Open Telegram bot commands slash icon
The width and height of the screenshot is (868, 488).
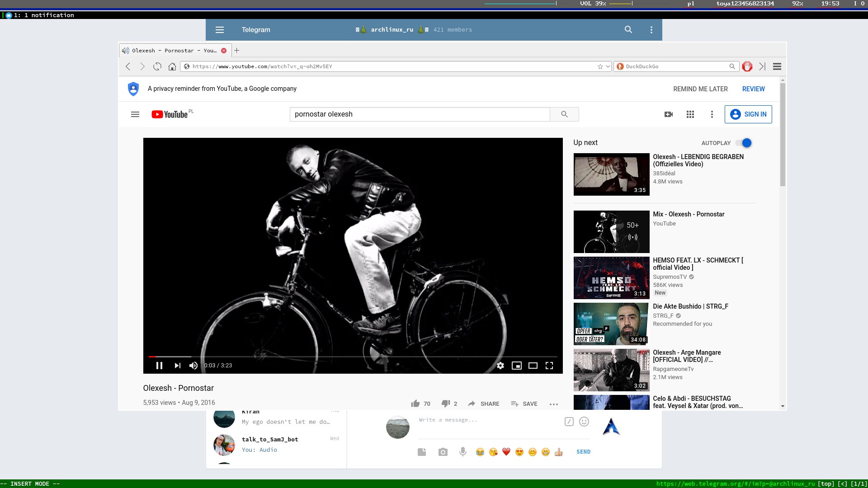tap(569, 422)
